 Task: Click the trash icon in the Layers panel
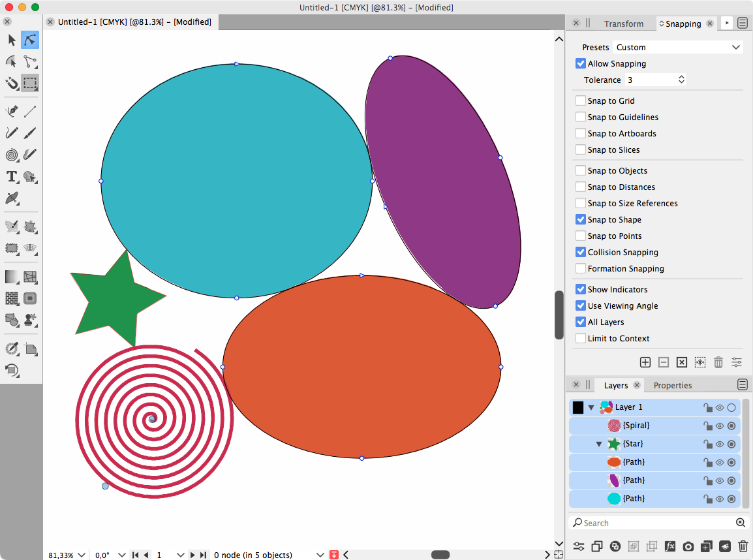coord(743,546)
